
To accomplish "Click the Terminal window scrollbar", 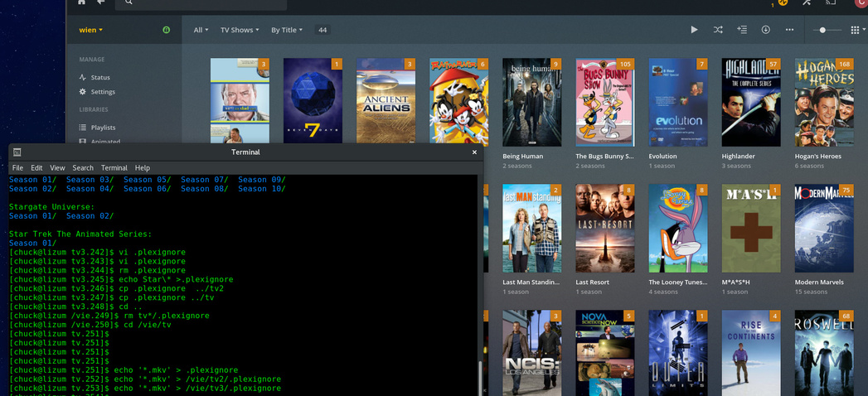I will click(480, 377).
